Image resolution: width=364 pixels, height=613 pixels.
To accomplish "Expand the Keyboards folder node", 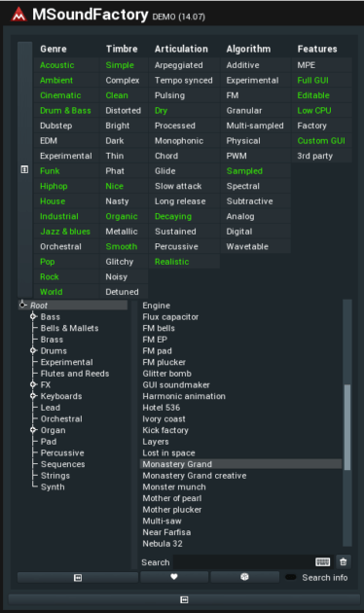I will [34, 396].
